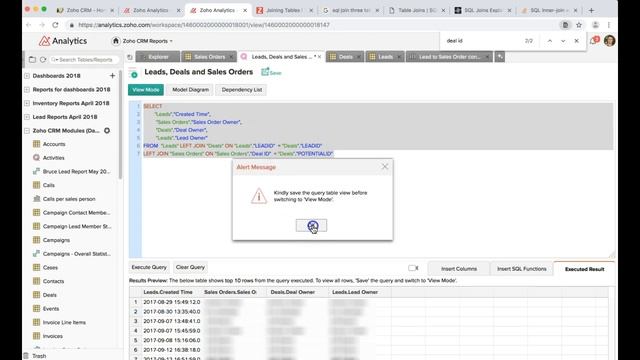This screenshot has width=640, height=360.
Task: Click Clear Query
Action: tap(190, 267)
